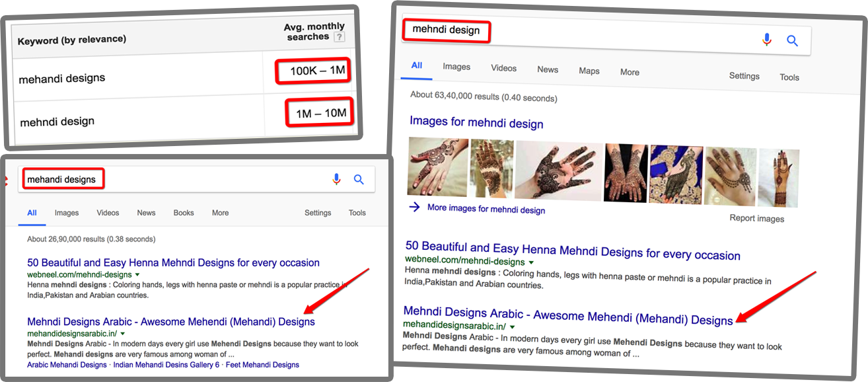Viewport: 868px width, 382px height.
Task: Open the open palm mehndi thumbnail
Action: [559, 171]
